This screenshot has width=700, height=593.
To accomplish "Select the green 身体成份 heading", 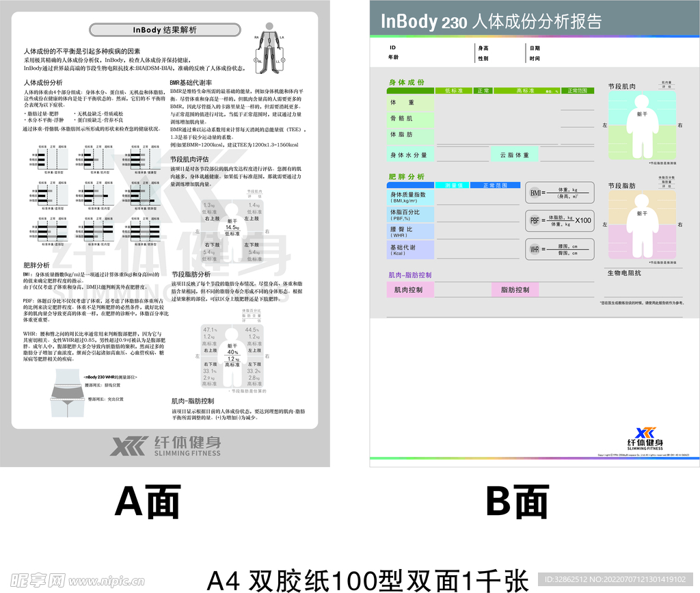I will (x=406, y=82).
